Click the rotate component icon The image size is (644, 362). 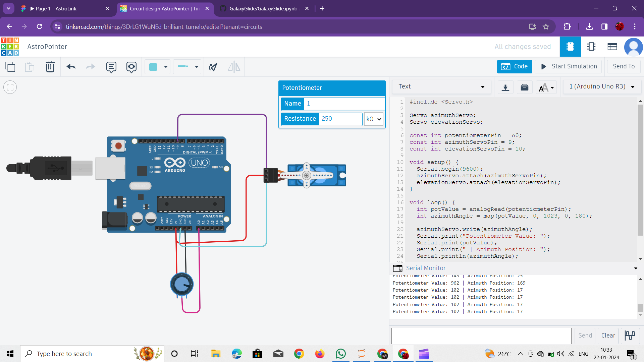click(x=213, y=67)
